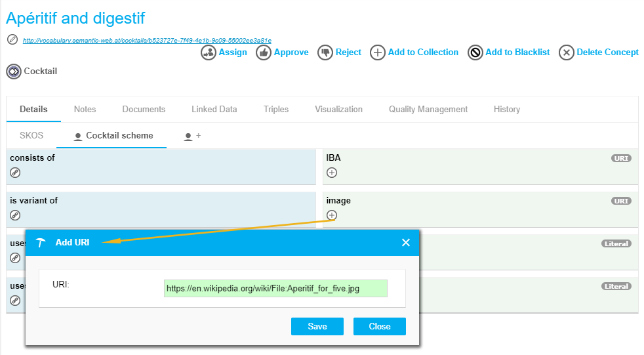Open the concept vocabulary URL link
Image resolution: width=644 pixels, height=355 pixels.
click(147, 40)
